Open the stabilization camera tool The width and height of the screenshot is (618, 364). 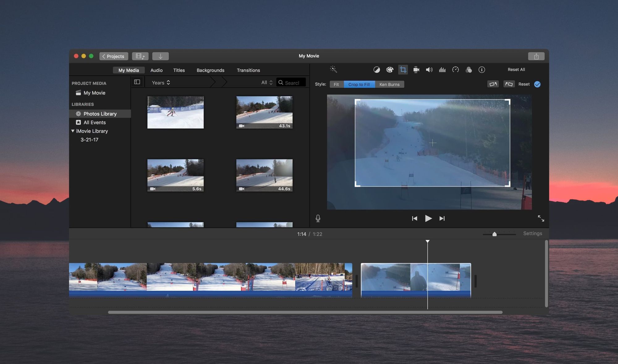pos(416,70)
